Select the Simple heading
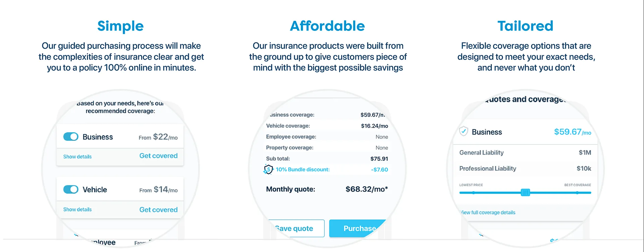Viewport: 644px width, 252px height. click(120, 26)
